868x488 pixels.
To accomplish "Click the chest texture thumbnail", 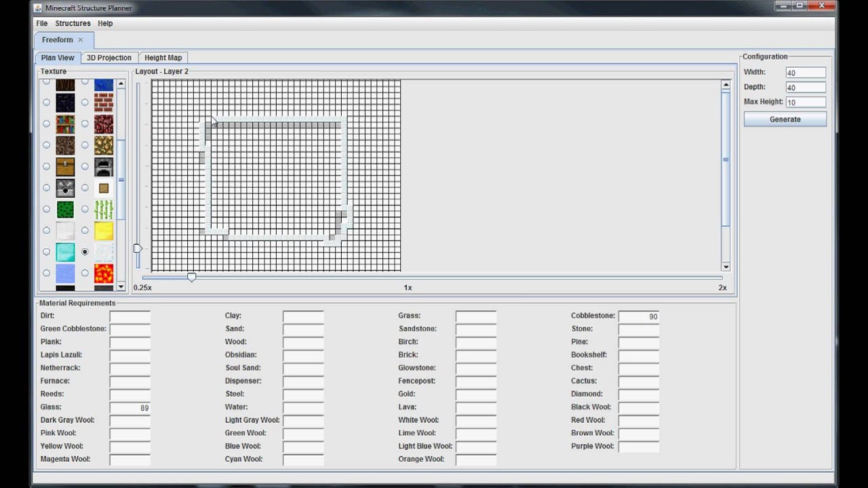I will tap(65, 167).
